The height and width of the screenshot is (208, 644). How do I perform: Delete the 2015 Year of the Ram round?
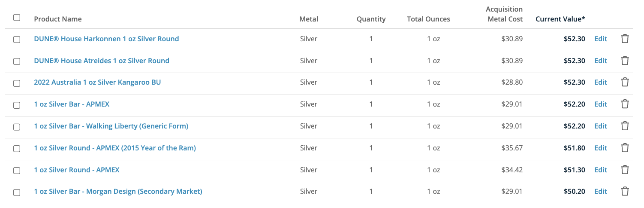pos(625,148)
